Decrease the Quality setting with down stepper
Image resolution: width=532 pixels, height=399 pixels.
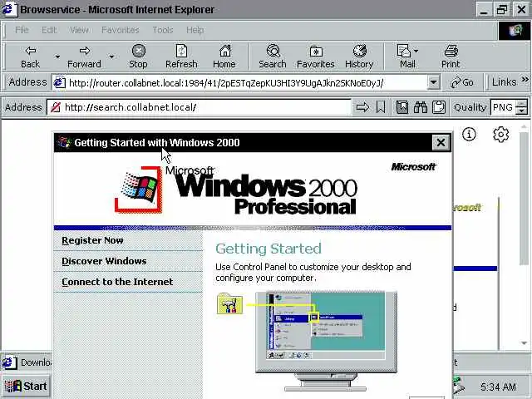pos(521,111)
